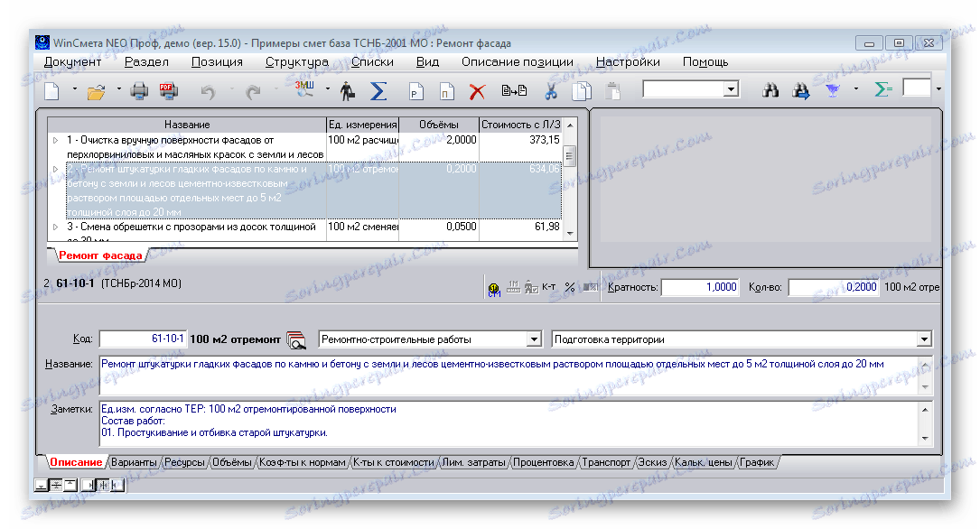Switch to the Объёмы tab
The image size is (980, 529).
pos(232,462)
